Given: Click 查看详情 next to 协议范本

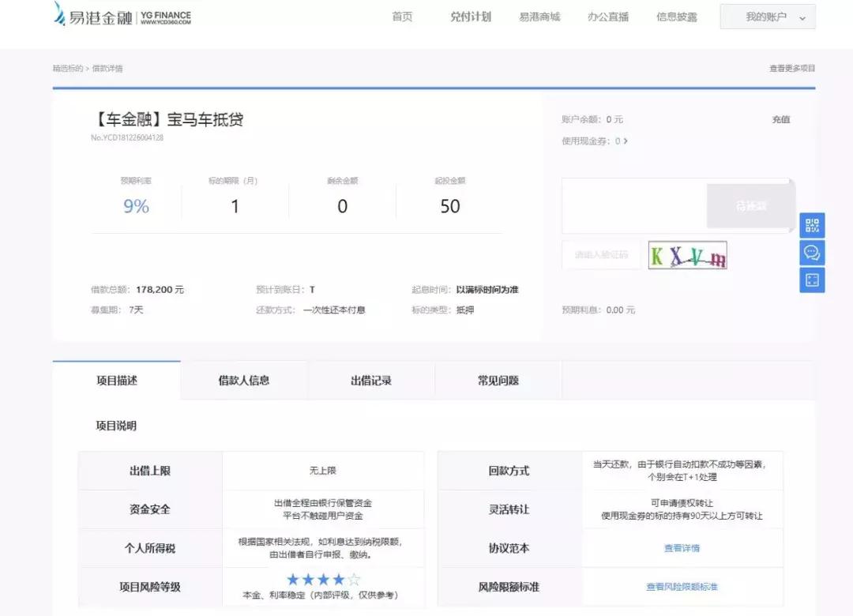Looking at the screenshot, I should (684, 547).
